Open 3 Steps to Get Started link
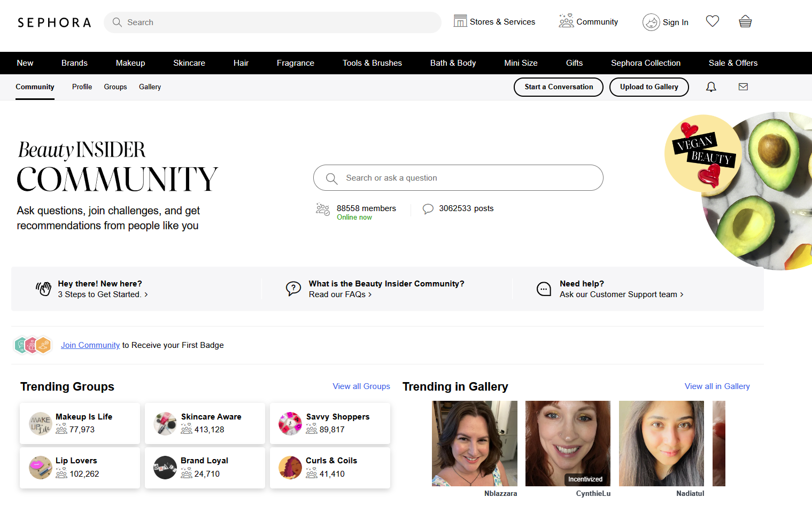Screen dimensions: 812x505 click(103, 294)
